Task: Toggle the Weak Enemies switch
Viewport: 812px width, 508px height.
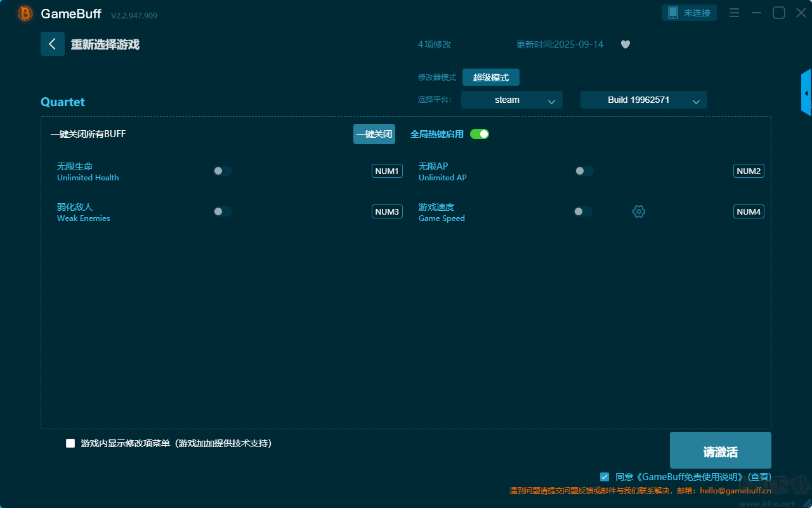Action: coord(223,211)
